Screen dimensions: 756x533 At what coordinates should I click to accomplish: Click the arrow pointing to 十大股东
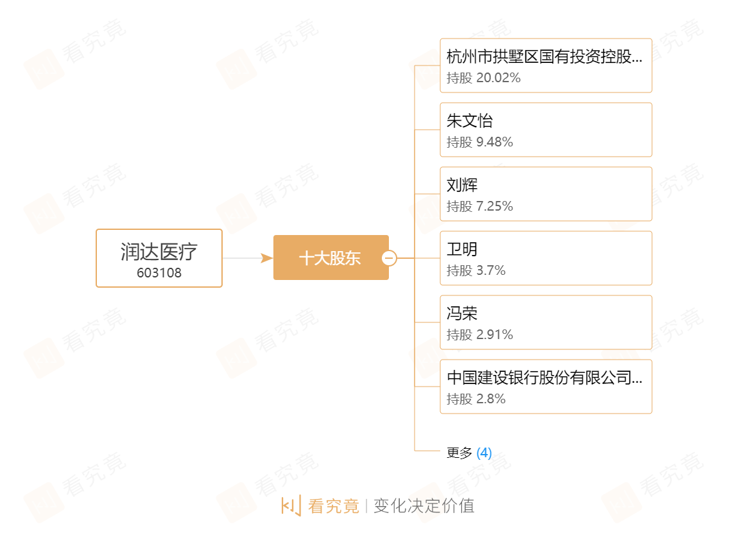[266, 258]
